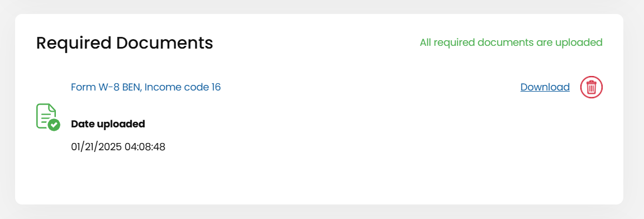Click the All required documents are uploaded message
The width and height of the screenshot is (644, 219).
point(511,42)
